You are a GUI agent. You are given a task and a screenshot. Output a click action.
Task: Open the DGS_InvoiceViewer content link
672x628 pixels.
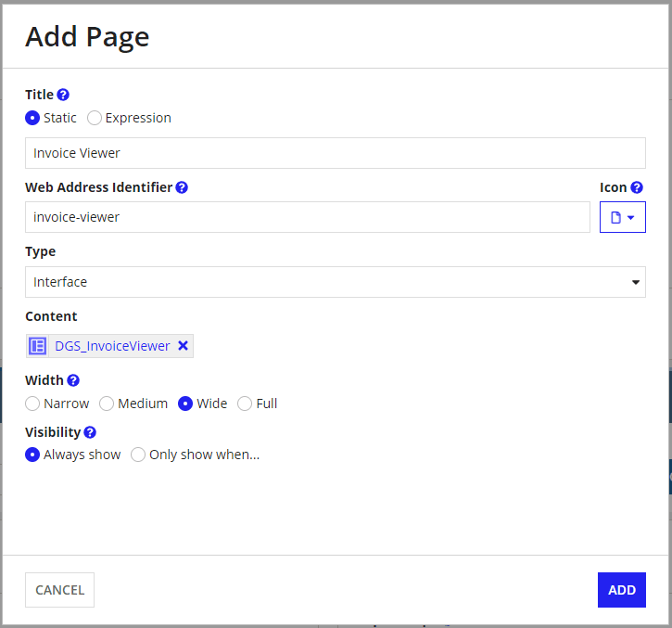tap(112, 346)
